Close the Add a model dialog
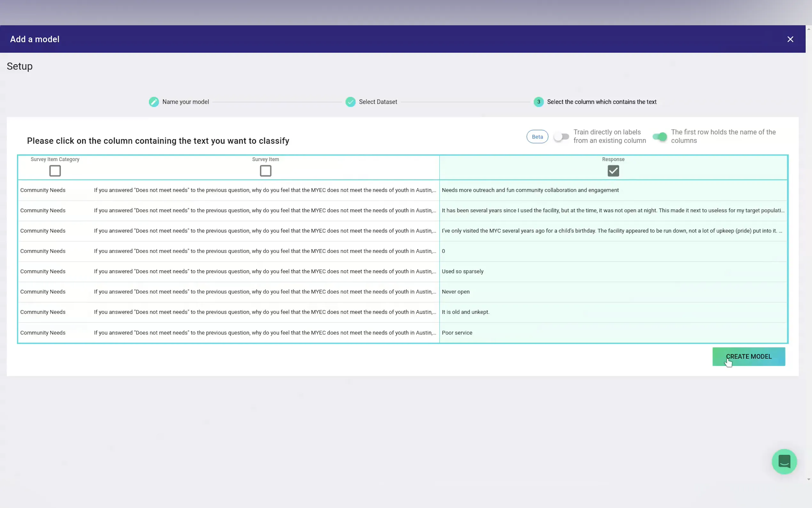812x508 pixels. pyautogui.click(x=790, y=39)
